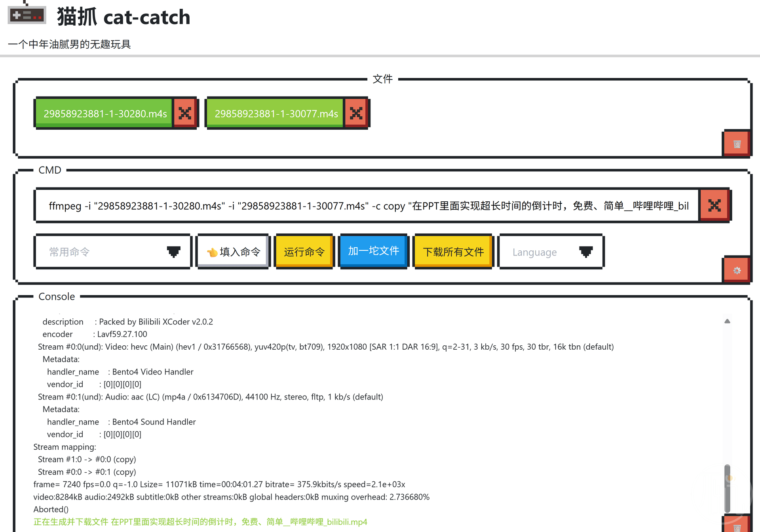Click the 'frame= 7240' progress line
The height and width of the screenshot is (532, 760).
pos(219,484)
